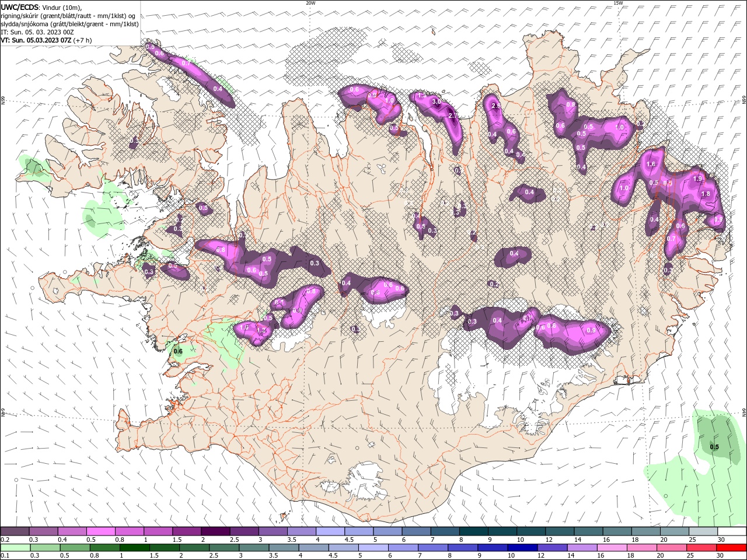
Task: Click the 0.6 value in the green rain patch
Action: coord(178,351)
